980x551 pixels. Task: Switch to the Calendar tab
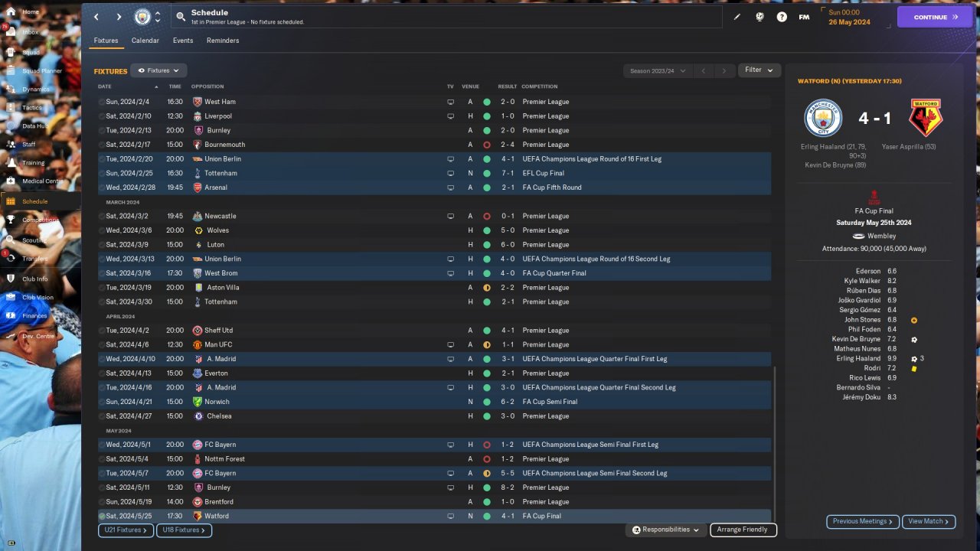(x=145, y=41)
